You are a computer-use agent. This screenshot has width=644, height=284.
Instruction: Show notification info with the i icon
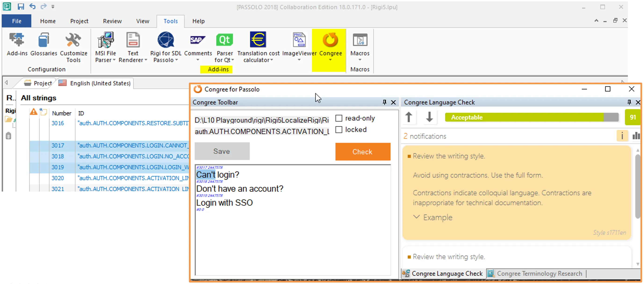coord(622,136)
